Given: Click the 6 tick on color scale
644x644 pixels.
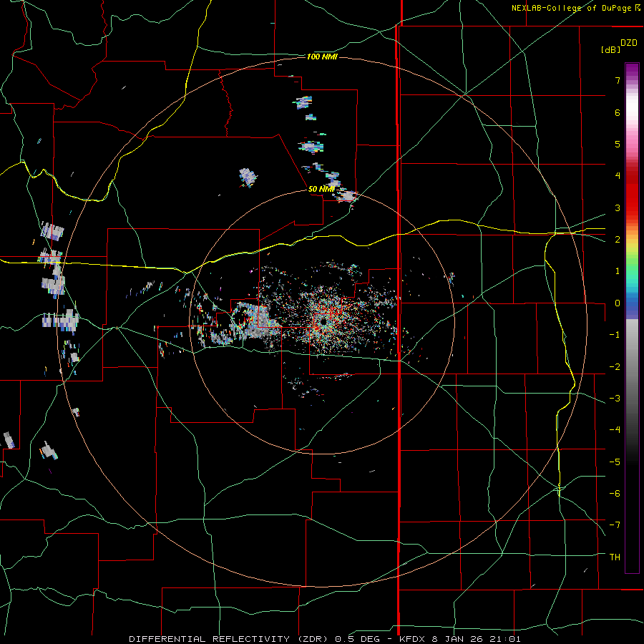Looking at the screenshot, I should click(x=618, y=112).
